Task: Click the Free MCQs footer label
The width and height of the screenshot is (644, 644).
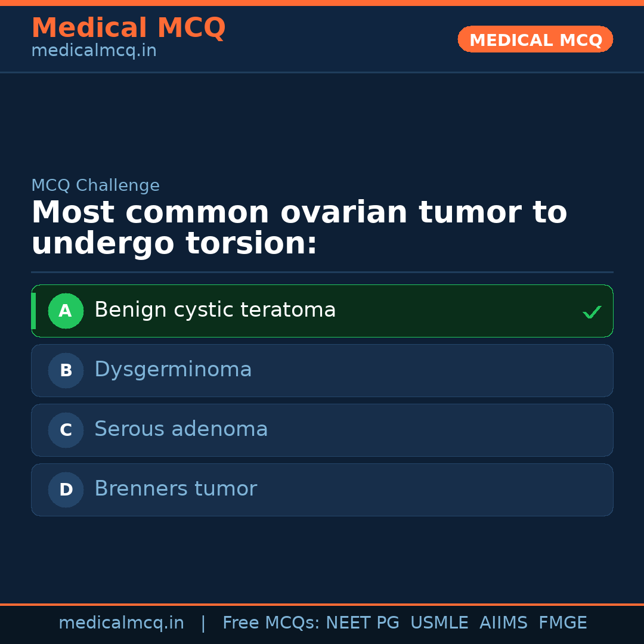Action: click(x=271, y=623)
